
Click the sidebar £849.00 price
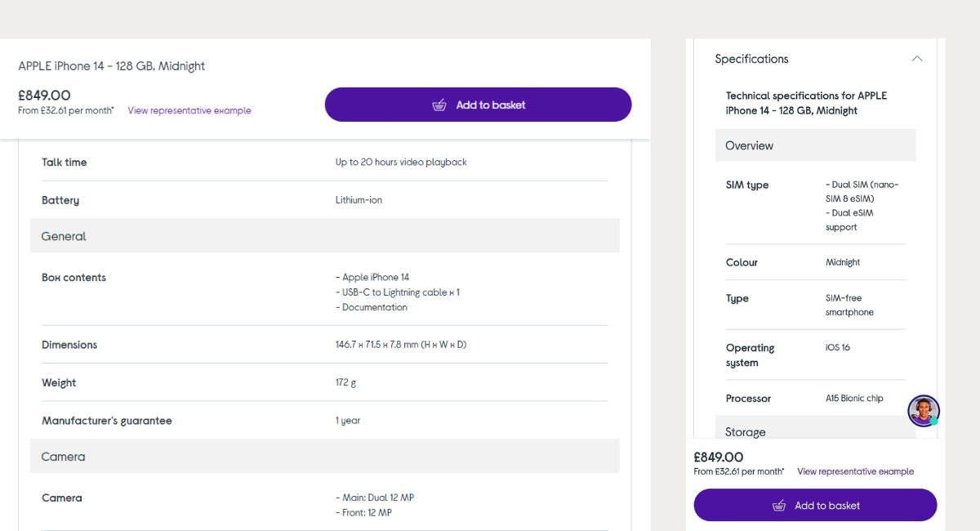coord(719,457)
